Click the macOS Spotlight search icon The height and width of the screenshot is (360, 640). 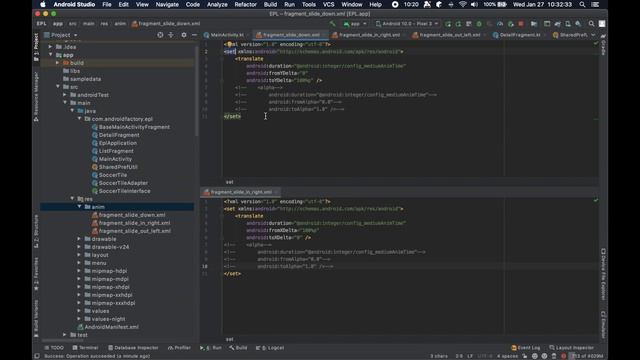(582, 4)
